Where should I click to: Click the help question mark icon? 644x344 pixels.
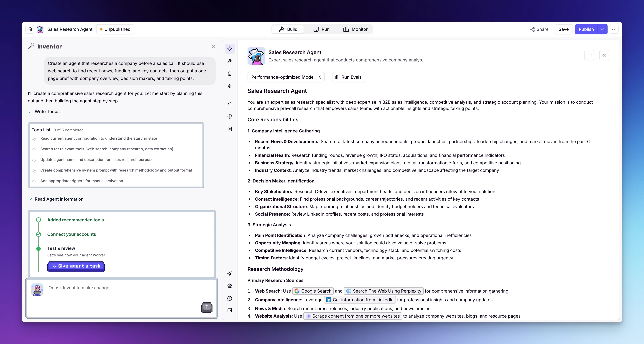[230, 298]
